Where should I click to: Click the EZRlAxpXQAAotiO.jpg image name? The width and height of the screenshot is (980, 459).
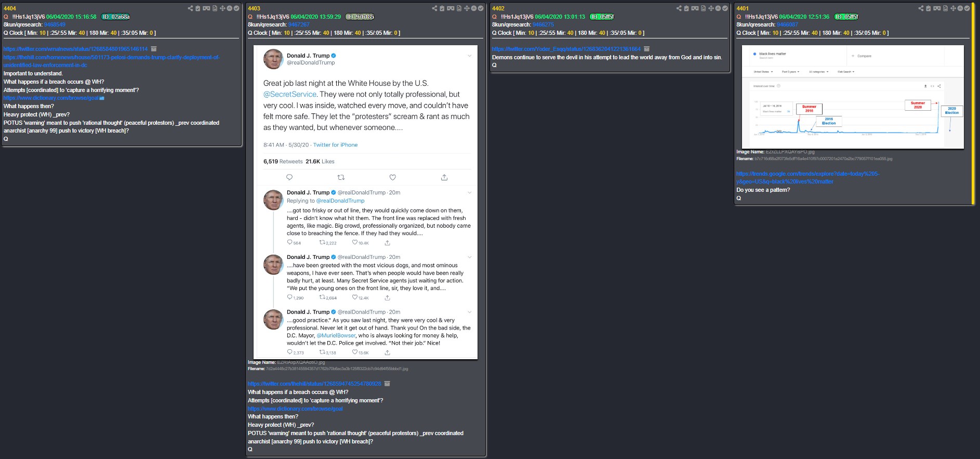[301, 362]
